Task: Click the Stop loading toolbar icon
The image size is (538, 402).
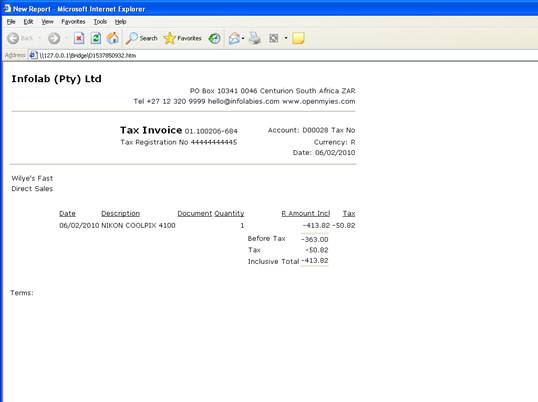Action: pos(79,38)
